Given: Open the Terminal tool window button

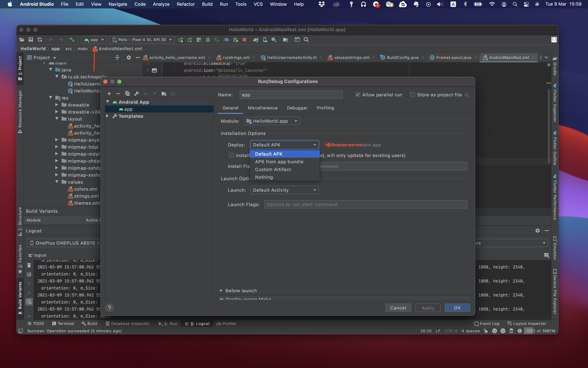Looking at the screenshot, I should [63, 323].
